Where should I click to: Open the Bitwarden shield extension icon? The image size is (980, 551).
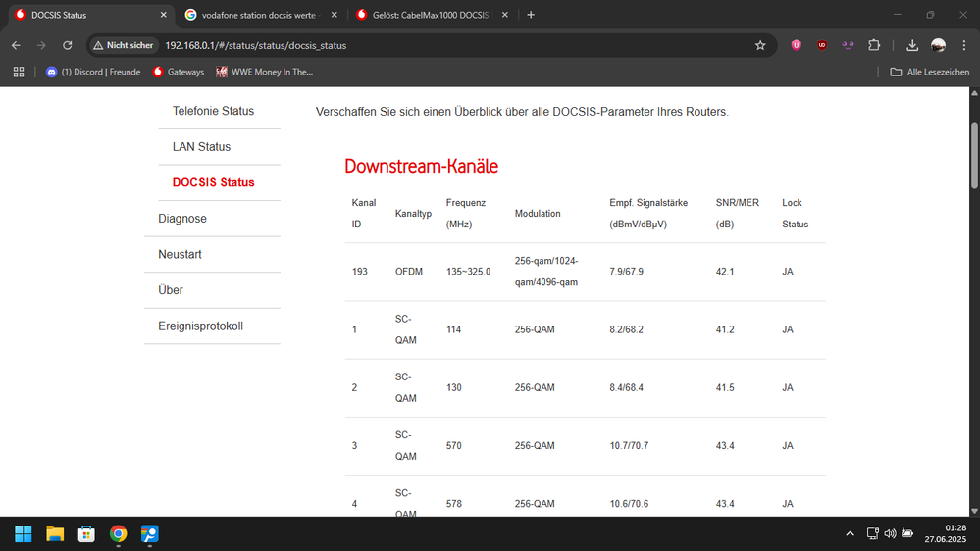click(796, 45)
